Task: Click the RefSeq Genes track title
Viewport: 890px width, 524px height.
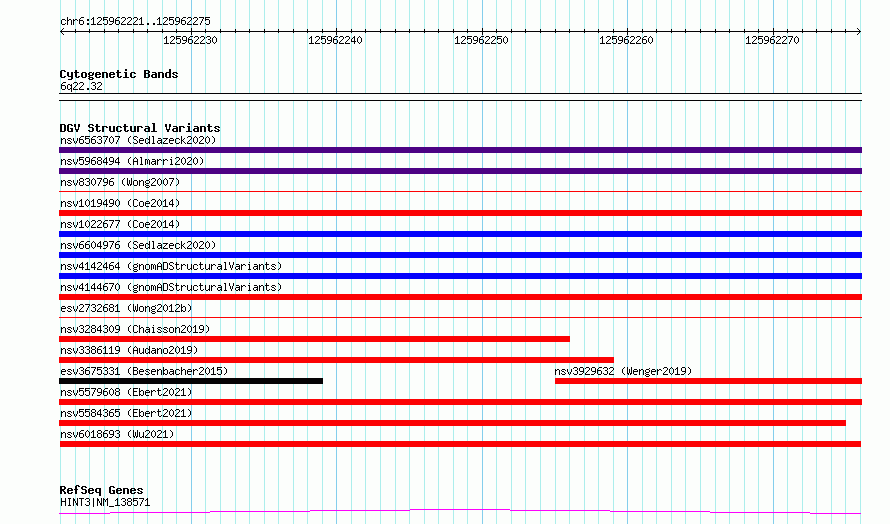Action: tap(101, 490)
